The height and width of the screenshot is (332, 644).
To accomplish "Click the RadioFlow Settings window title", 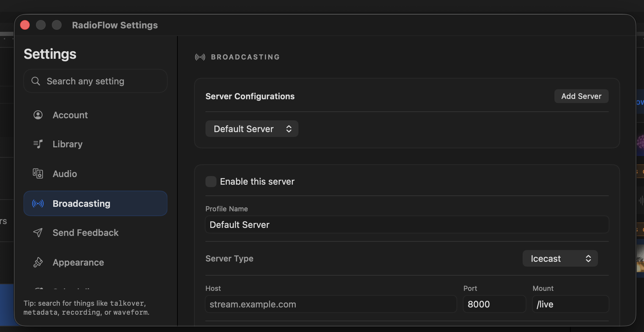I will point(115,25).
